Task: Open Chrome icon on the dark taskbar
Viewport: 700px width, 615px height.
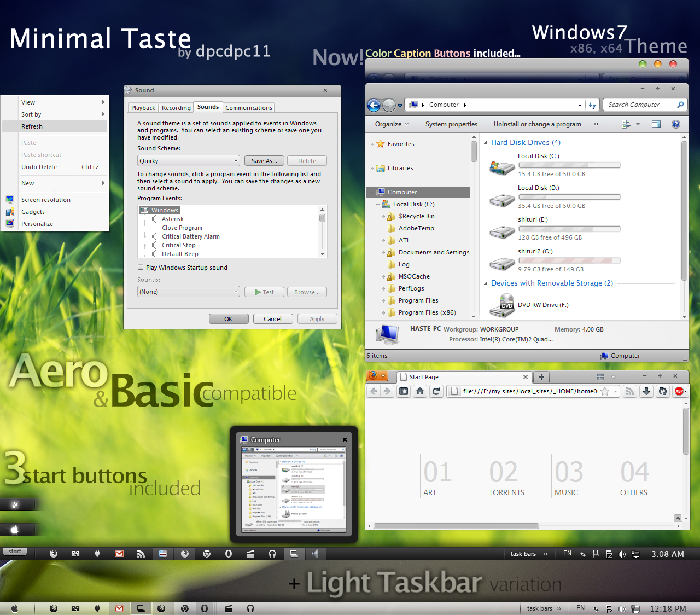Action: coord(207,554)
